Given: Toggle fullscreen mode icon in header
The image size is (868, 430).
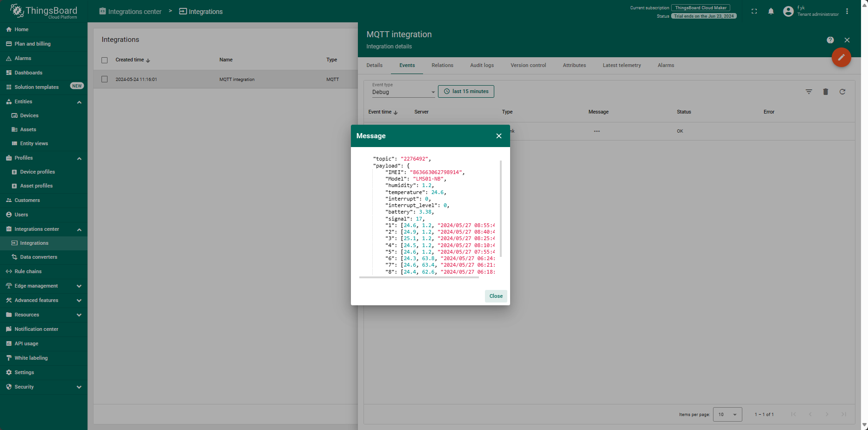Looking at the screenshot, I should 754,11.
